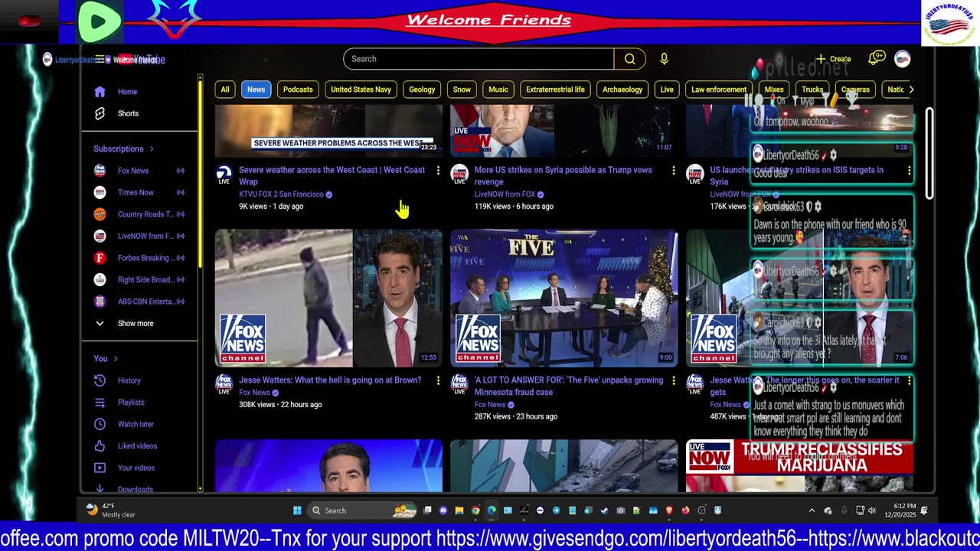Viewport: 980px width, 551px height.
Task: Click the main page vertical scrollbar
Action: (x=930, y=153)
